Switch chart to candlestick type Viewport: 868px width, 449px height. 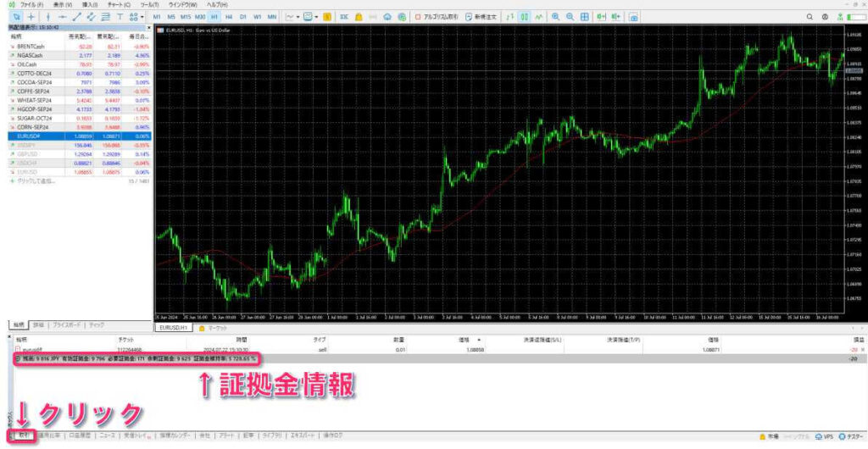525,17
